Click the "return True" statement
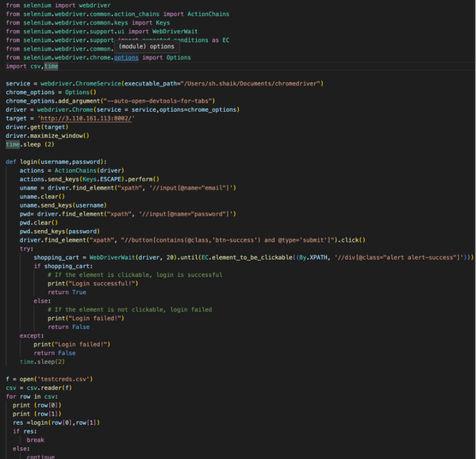476x459 pixels. click(67, 292)
